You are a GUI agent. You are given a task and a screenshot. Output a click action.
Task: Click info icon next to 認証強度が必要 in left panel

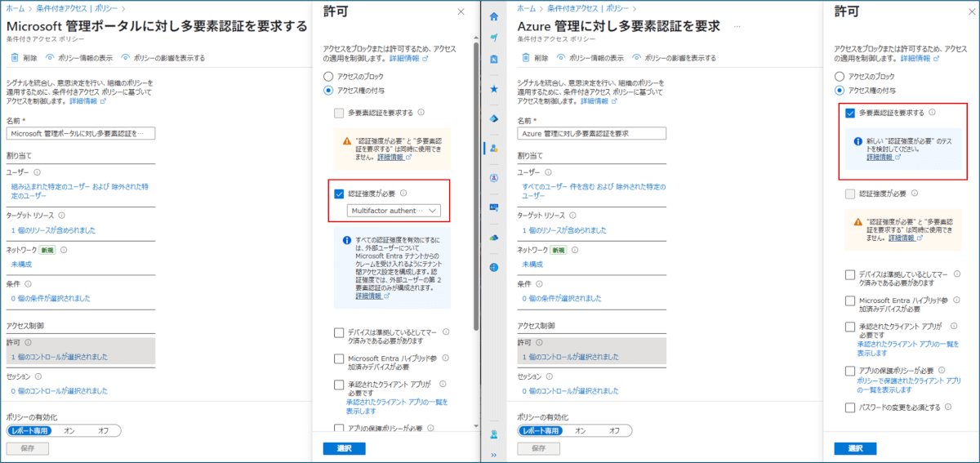coord(404,194)
